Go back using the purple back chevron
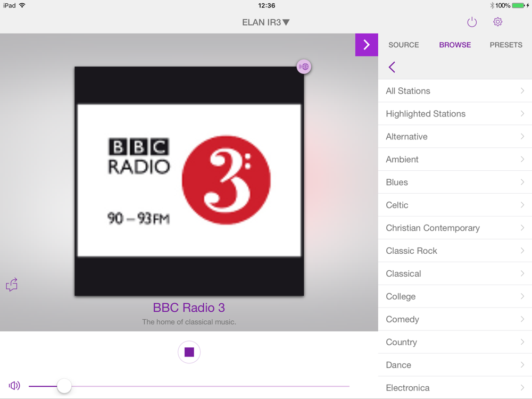The width and height of the screenshot is (532, 399). click(392, 67)
